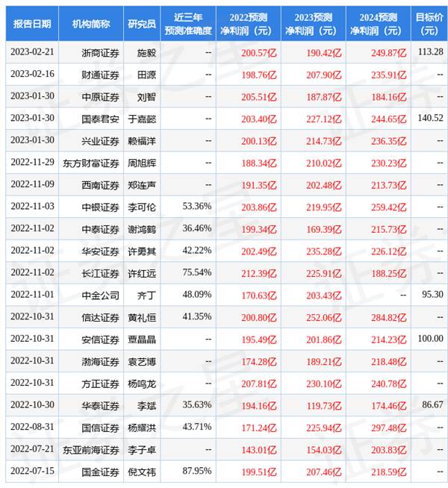The image size is (448, 488).
Task: Click the 2022 forecast 200.57亿
Action: (x=259, y=53)
